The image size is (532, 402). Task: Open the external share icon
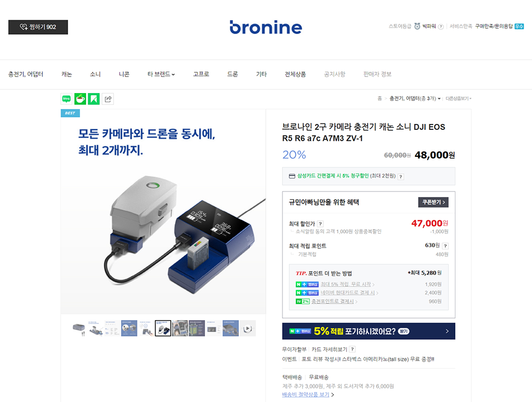[108, 99]
